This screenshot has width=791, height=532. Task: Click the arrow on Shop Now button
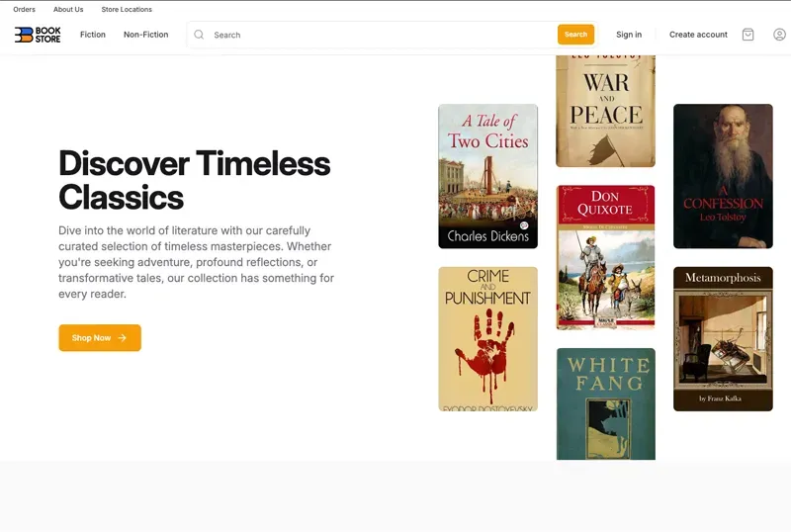coord(123,338)
